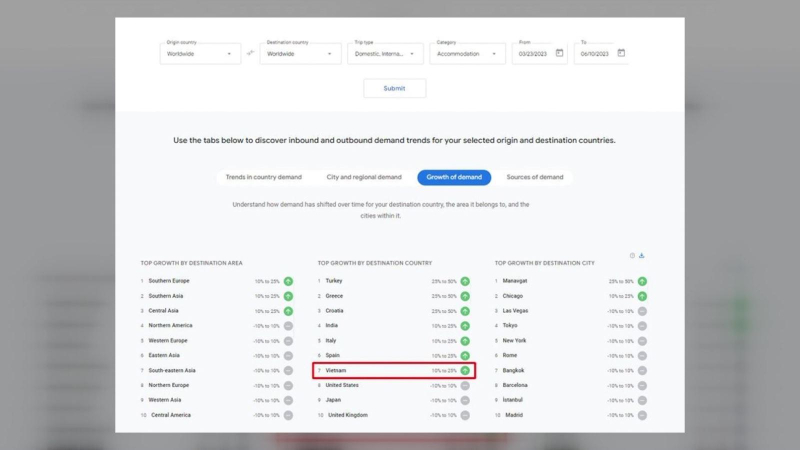Open the Trip type dropdown
Screen dimensions: 800x450
coord(385,54)
